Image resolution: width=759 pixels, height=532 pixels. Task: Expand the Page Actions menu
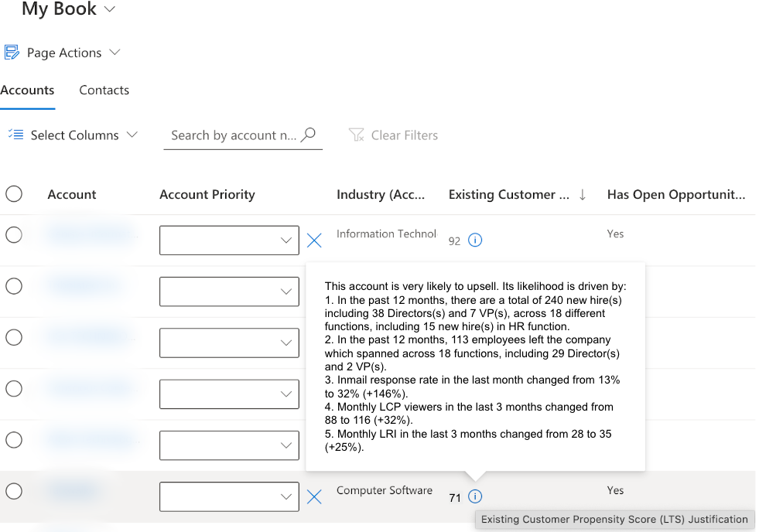click(115, 53)
